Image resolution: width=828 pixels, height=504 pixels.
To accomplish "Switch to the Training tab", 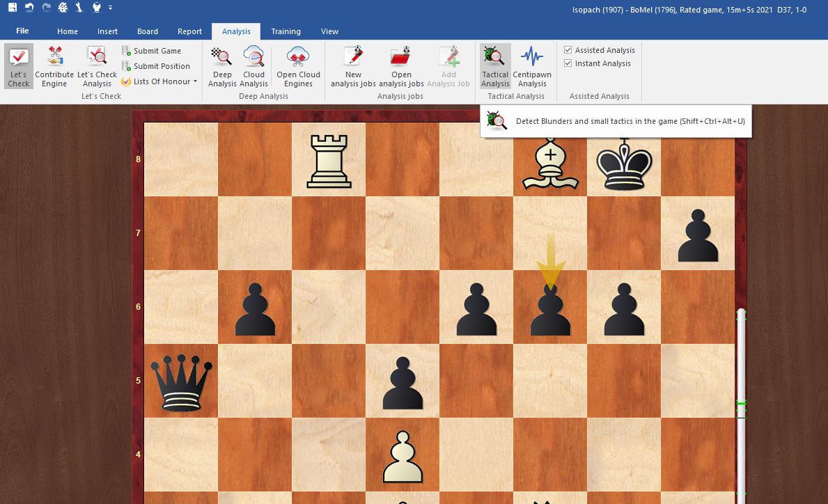I will click(286, 31).
